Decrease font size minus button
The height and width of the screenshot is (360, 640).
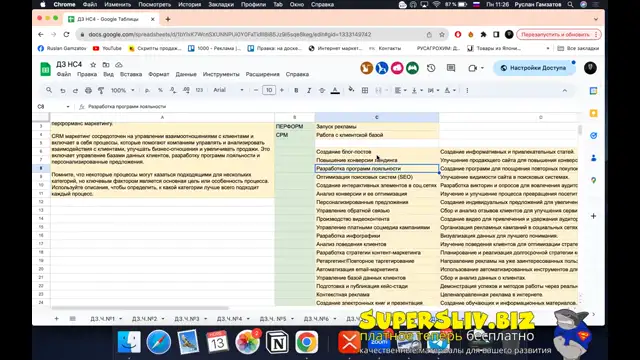coord(256,90)
